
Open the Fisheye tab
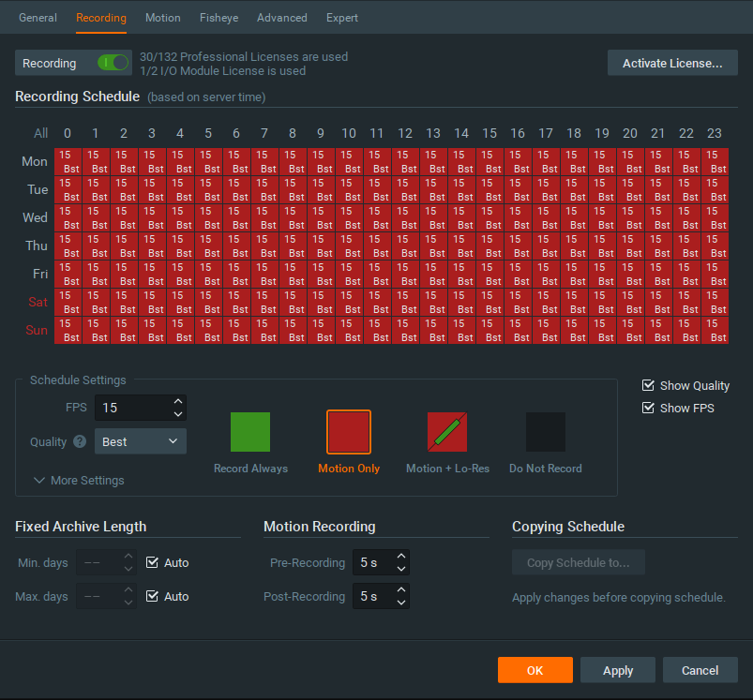217,18
